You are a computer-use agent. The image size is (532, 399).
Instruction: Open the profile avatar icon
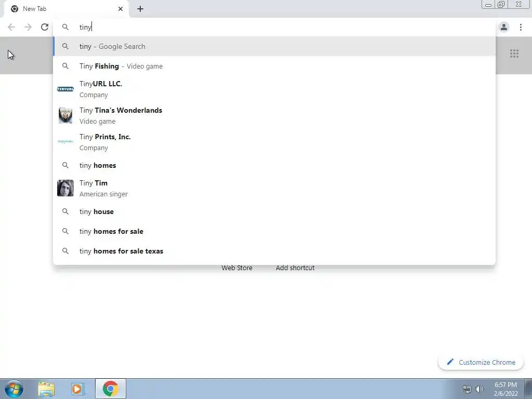[x=504, y=27]
